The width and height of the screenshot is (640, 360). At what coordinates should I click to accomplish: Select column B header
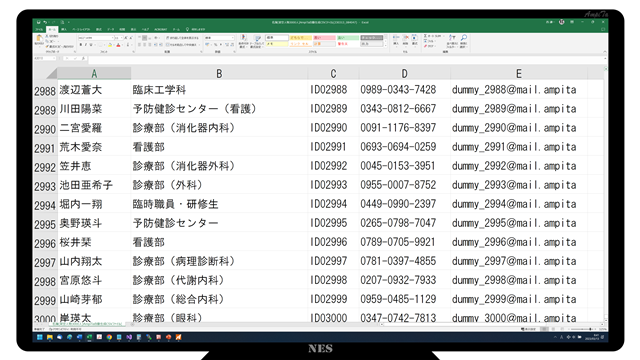point(219,73)
